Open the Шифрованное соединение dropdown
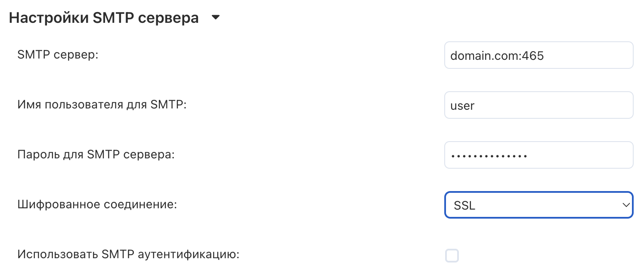644x278 pixels. [x=539, y=205]
